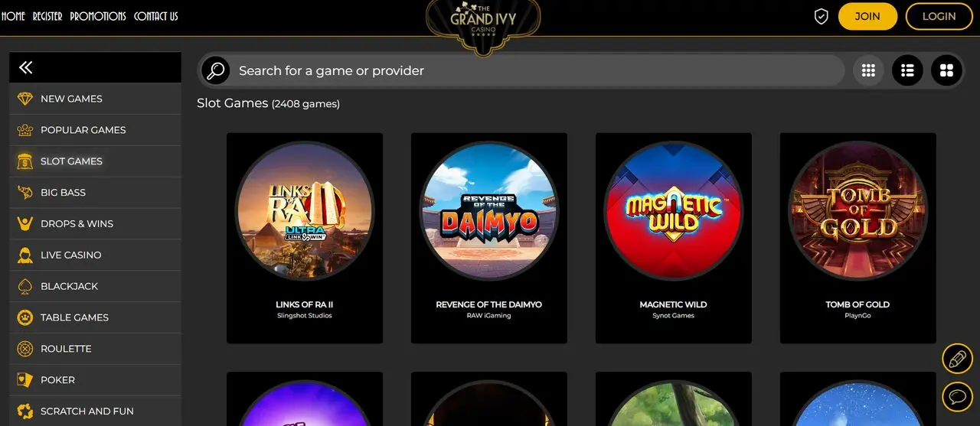Collapse the sidebar with double-chevron icon

25,67
